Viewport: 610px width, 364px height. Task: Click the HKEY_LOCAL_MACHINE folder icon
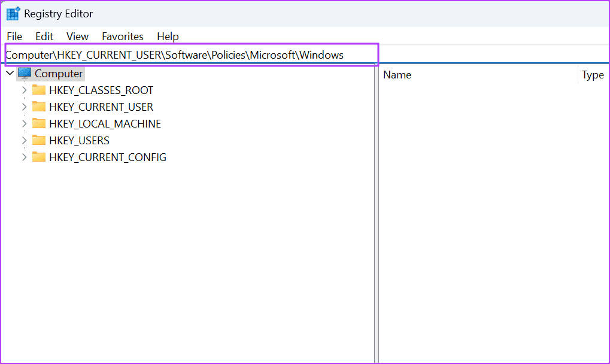38,123
